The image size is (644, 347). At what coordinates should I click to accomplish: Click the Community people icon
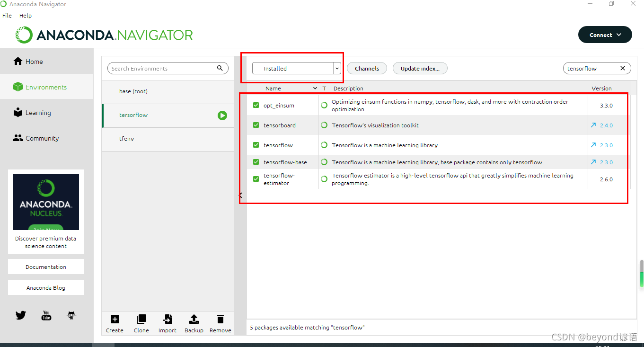click(x=18, y=138)
